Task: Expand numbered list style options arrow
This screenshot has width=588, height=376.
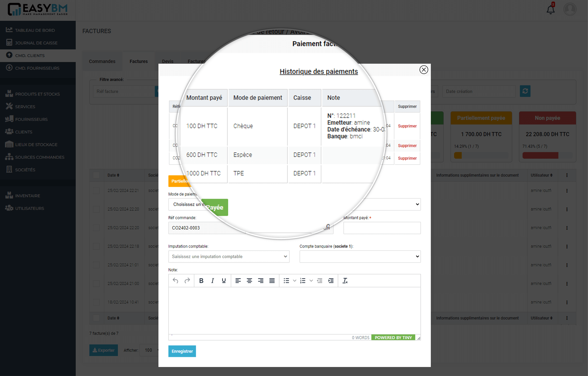Action: (x=311, y=281)
